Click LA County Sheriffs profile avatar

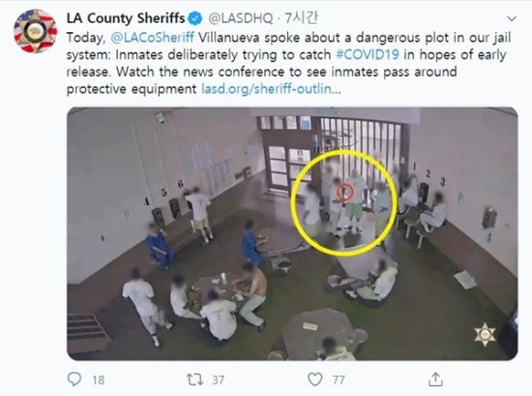(x=35, y=31)
